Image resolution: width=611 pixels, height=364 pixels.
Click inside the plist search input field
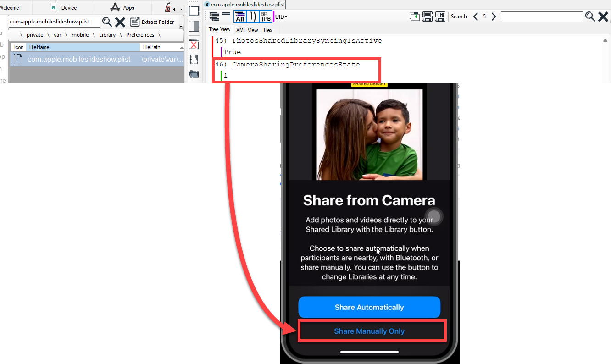[542, 17]
